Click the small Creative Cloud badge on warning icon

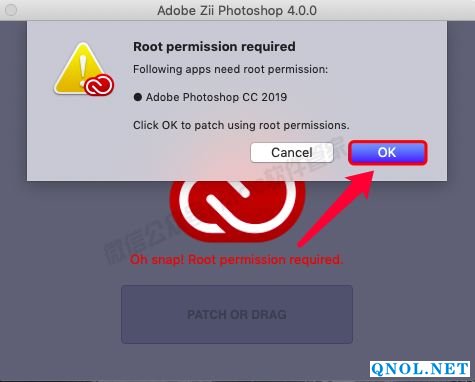99,85
